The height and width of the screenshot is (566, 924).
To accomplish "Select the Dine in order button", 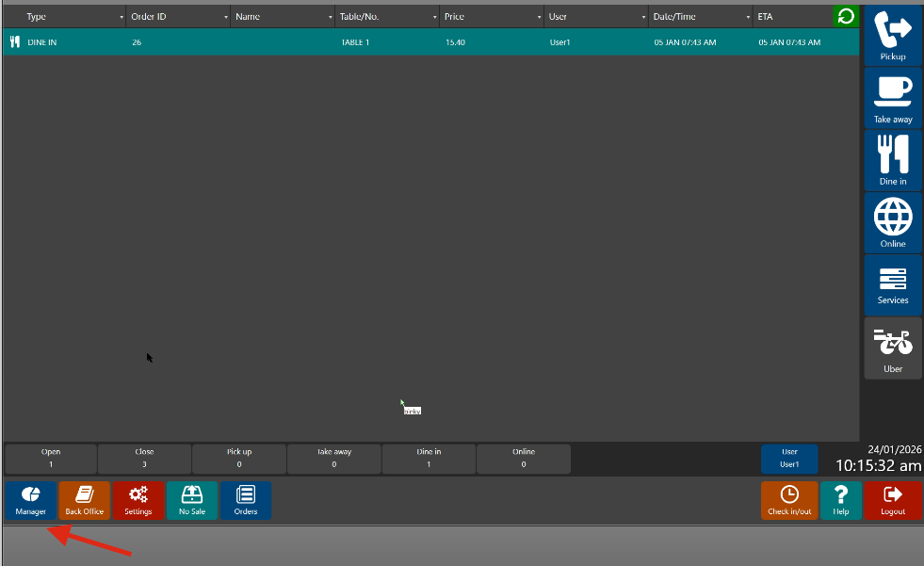I will 893,160.
